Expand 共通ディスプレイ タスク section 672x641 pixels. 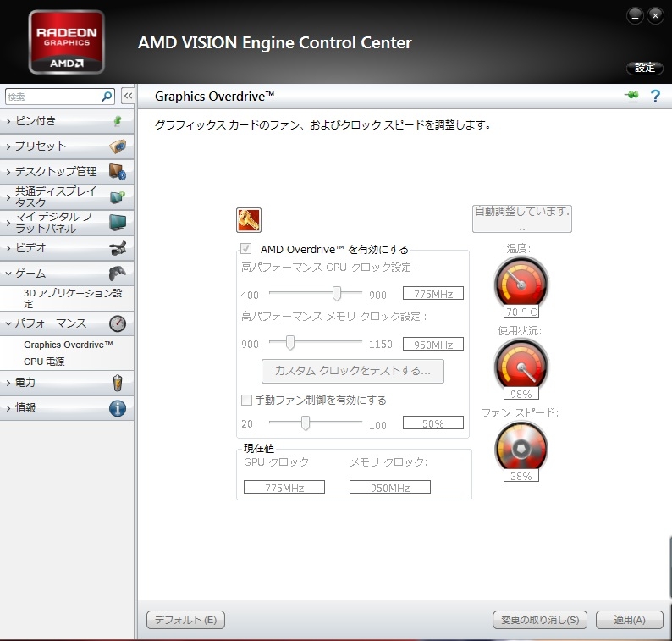click(8, 197)
